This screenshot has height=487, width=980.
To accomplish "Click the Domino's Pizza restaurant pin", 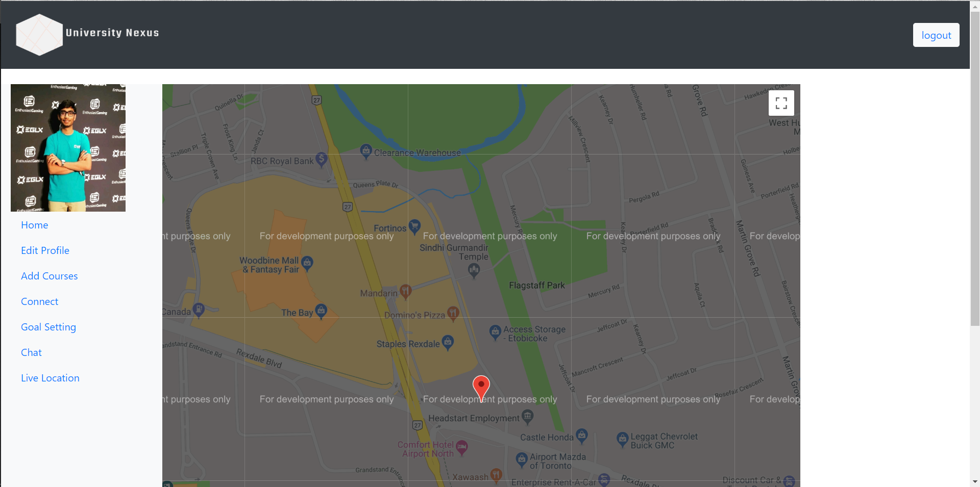I will [453, 314].
